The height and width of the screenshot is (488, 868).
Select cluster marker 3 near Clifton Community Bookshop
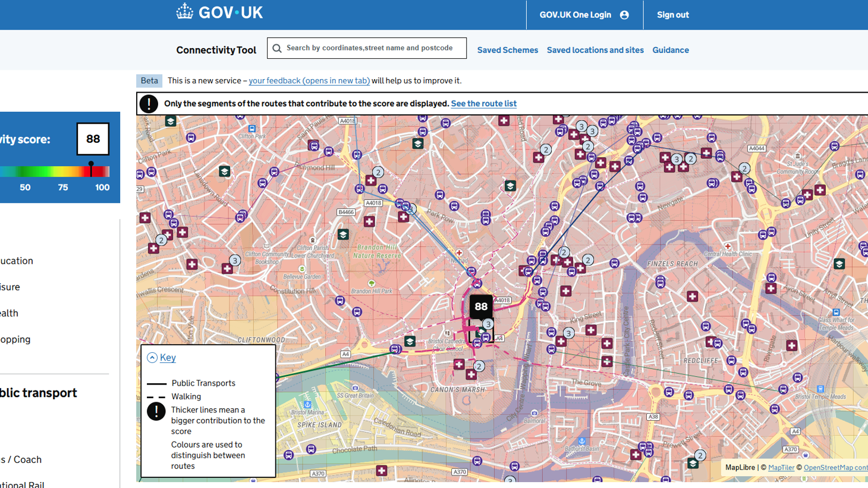coord(235,261)
